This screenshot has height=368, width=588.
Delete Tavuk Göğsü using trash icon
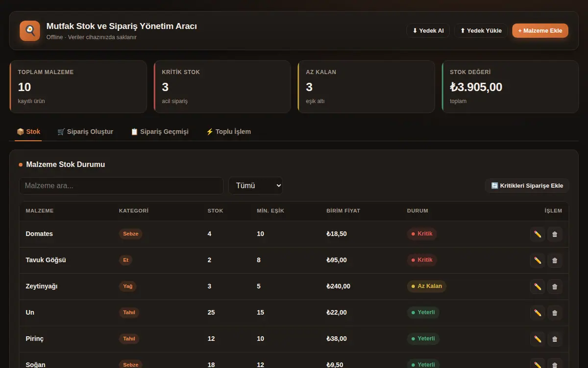(555, 260)
